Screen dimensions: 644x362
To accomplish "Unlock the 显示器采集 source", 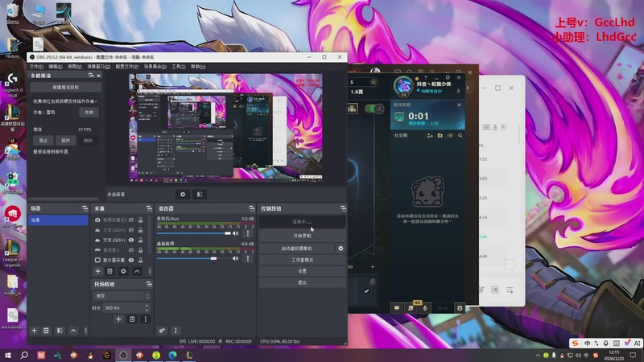I will [x=140, y=260].
